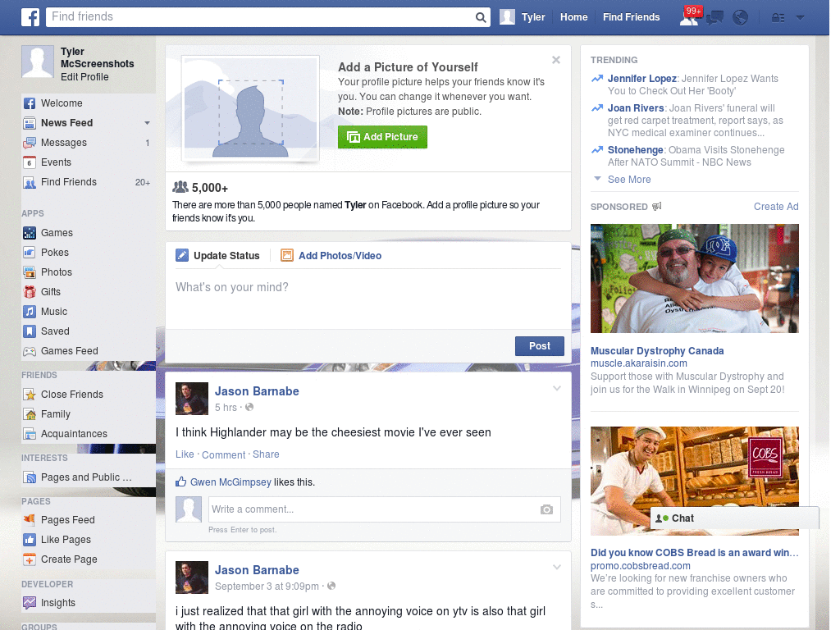Click the Messages sidebar icon
The width and height of the screenshot is (840, 630).
30,143
